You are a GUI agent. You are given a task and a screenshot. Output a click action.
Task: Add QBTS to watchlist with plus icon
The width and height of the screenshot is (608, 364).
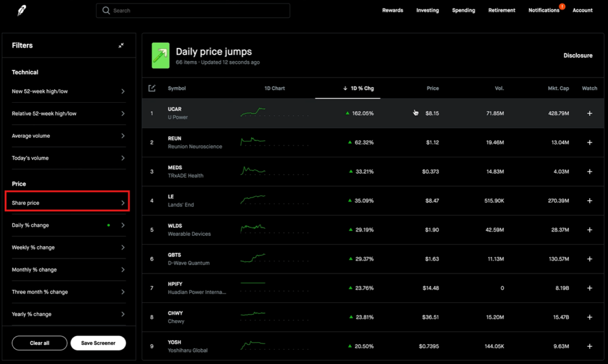coord(590,258)
